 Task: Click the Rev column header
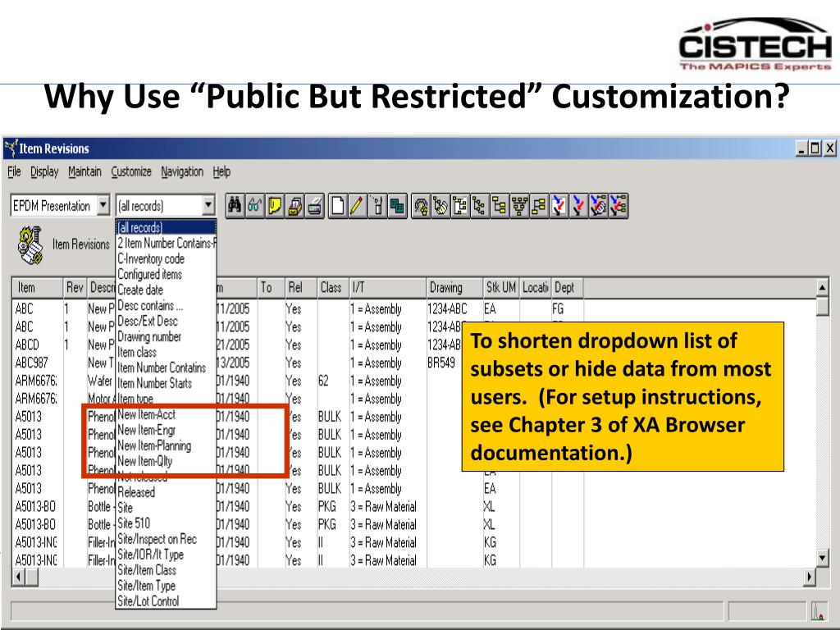pos(75,288)
